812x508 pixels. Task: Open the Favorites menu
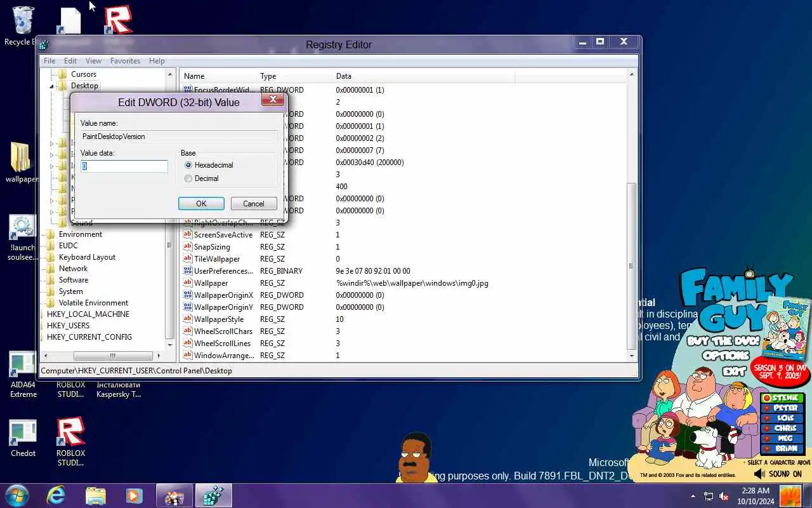(x=125, y=61)
